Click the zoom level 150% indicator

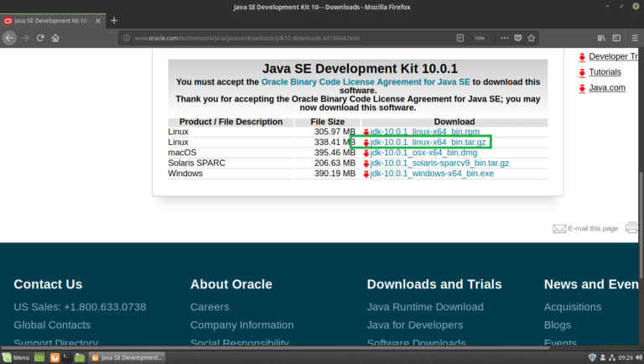479,38
